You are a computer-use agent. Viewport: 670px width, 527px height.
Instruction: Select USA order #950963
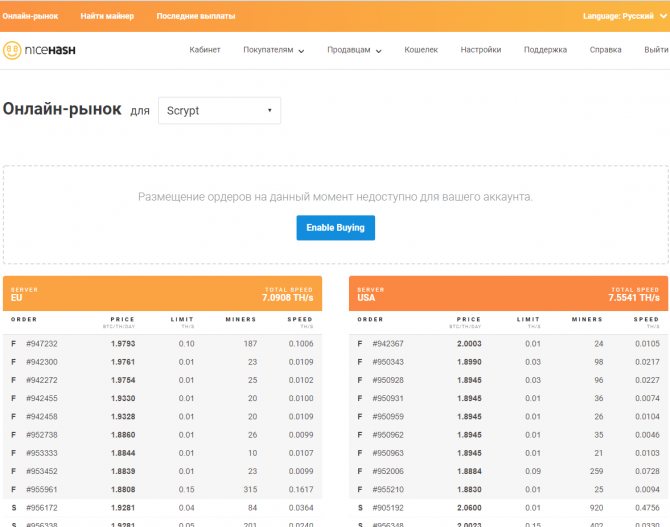click(508, 453)
